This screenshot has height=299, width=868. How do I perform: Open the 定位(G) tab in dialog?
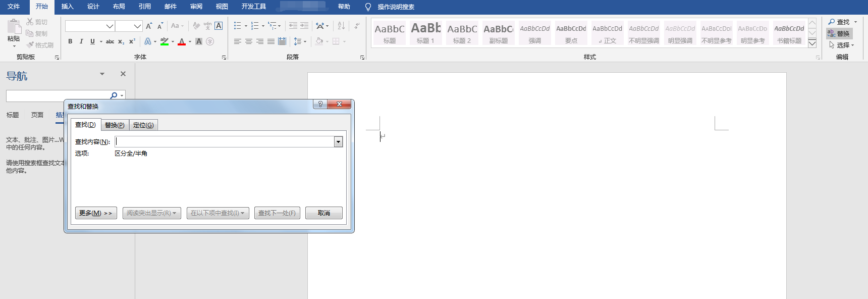pos(143,125)
